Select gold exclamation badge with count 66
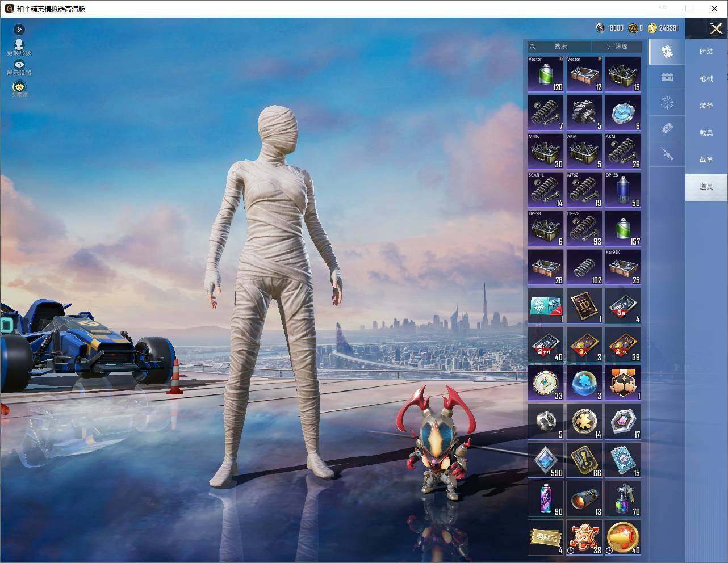The image size is (728, 563). 584,460
